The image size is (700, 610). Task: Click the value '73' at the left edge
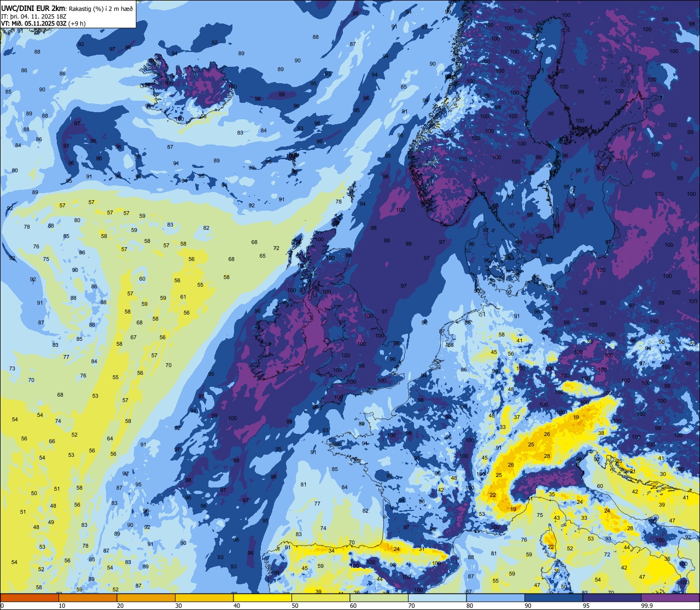12,369
